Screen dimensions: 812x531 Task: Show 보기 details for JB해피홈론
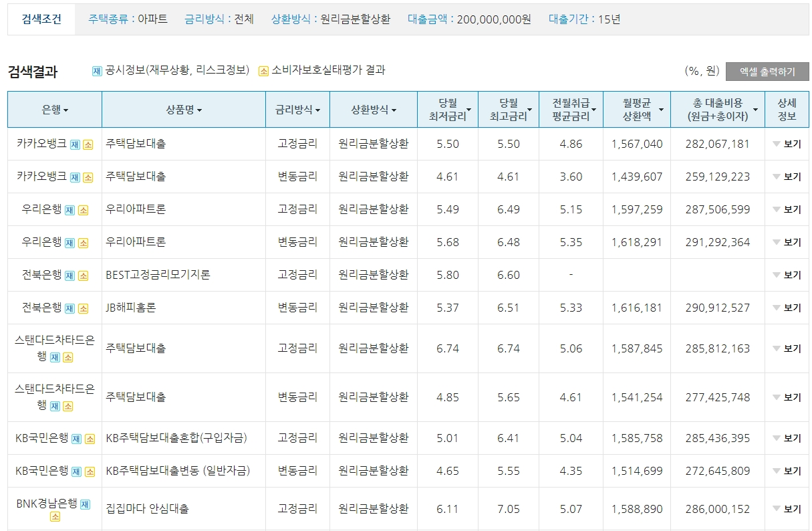tap(787, 308)
